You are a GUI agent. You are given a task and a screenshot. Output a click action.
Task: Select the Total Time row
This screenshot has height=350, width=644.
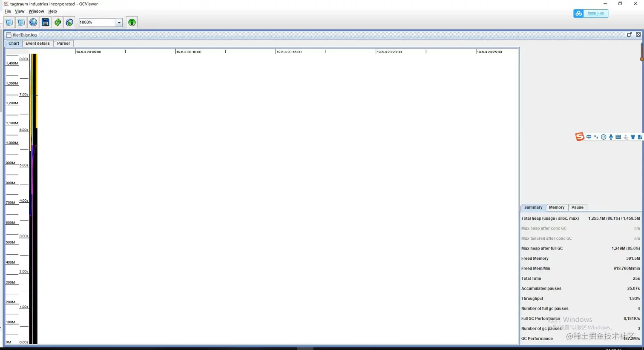pyautogui.click(x=581, y=278)
